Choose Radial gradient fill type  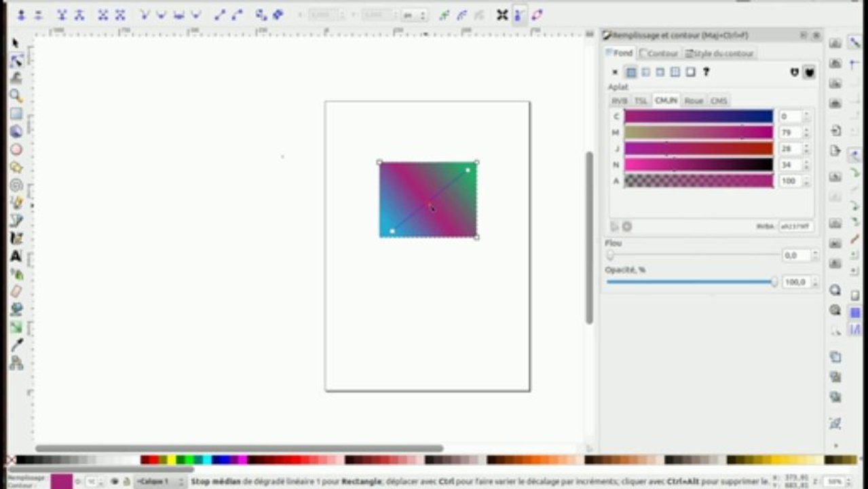(660, 72)
